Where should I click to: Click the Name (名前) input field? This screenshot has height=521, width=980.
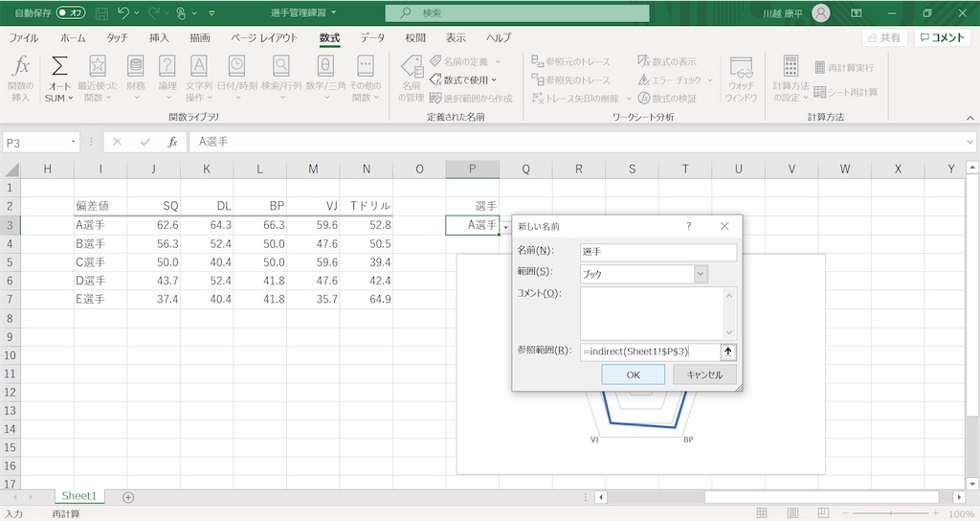point(658,252)
